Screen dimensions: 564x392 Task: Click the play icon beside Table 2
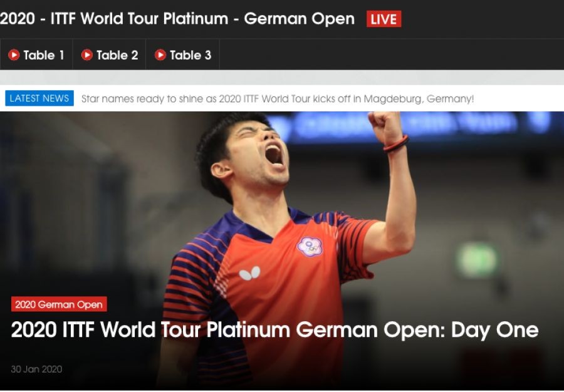[86, 55]
